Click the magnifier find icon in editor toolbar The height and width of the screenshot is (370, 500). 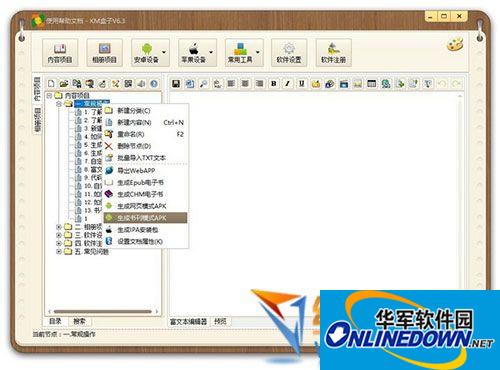203,83
